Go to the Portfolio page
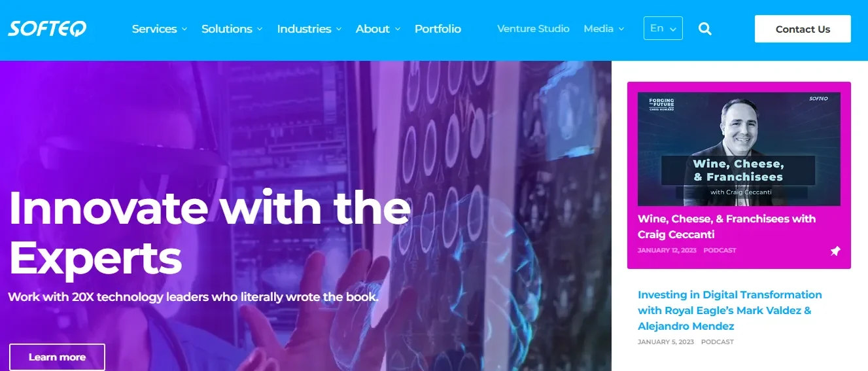 (x=438, y=29)
